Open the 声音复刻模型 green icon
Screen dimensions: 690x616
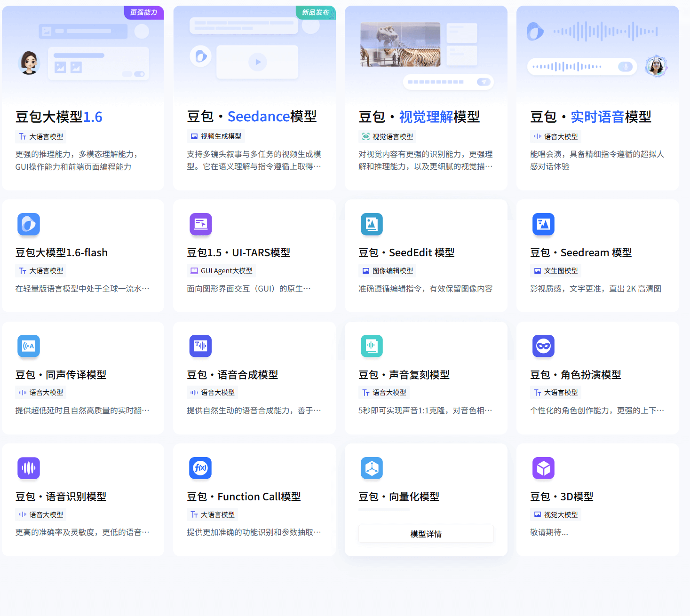[372, 346]
